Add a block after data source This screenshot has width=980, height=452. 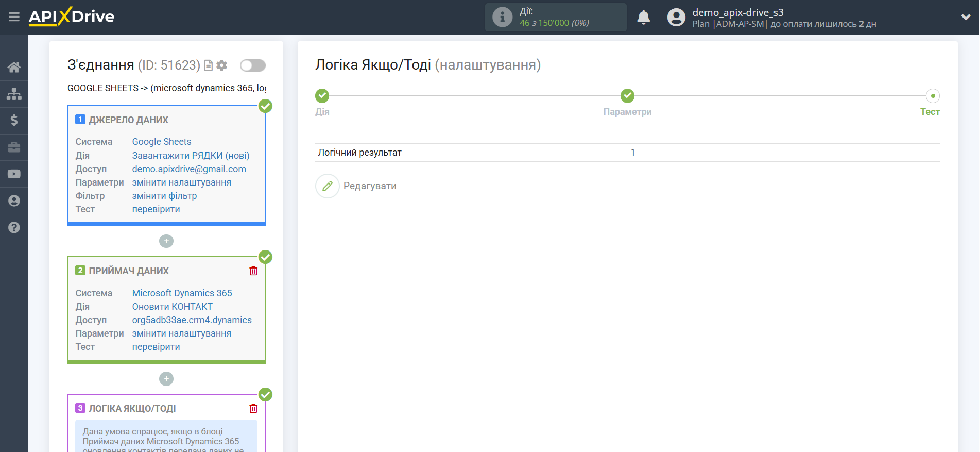tap(166, 241)
